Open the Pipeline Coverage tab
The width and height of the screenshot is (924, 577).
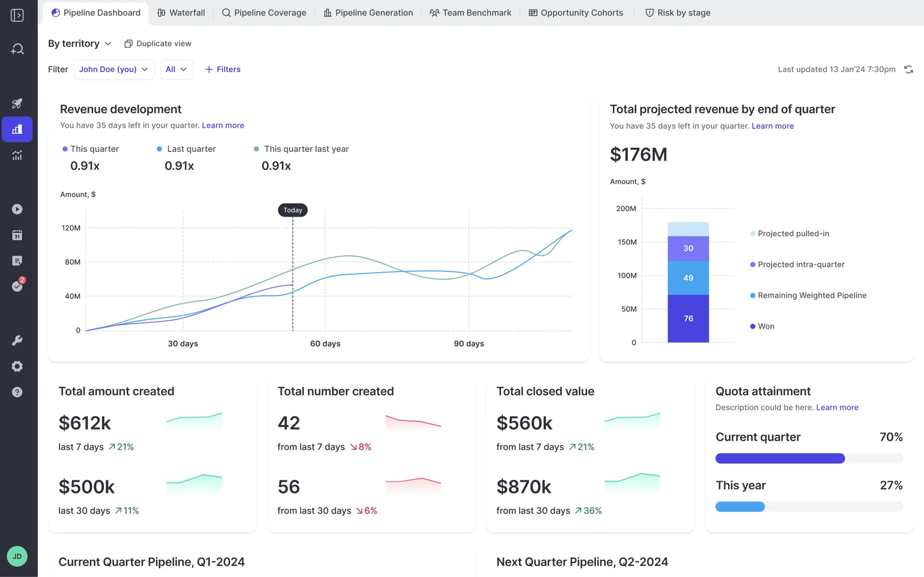click(x=264, y=13)
